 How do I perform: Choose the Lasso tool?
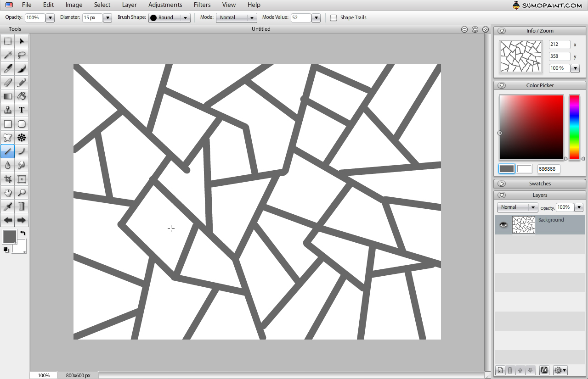click(22, 55)
